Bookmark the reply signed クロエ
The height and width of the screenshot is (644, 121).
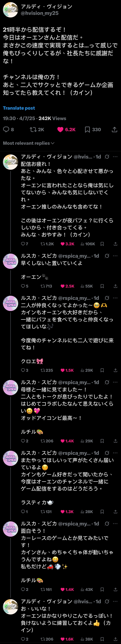pyautogui.click(x=102, y=370)
